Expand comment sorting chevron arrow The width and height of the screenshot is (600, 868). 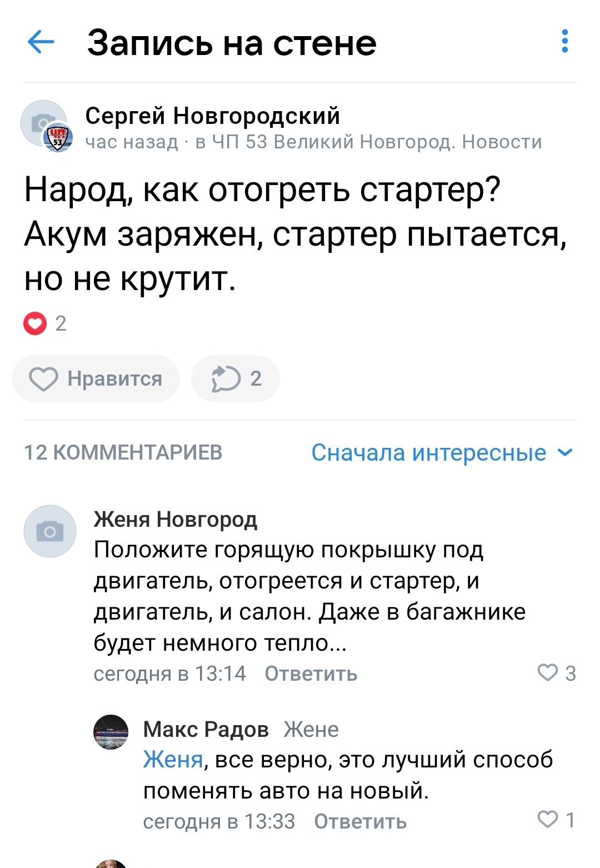(x=565, y=452)
